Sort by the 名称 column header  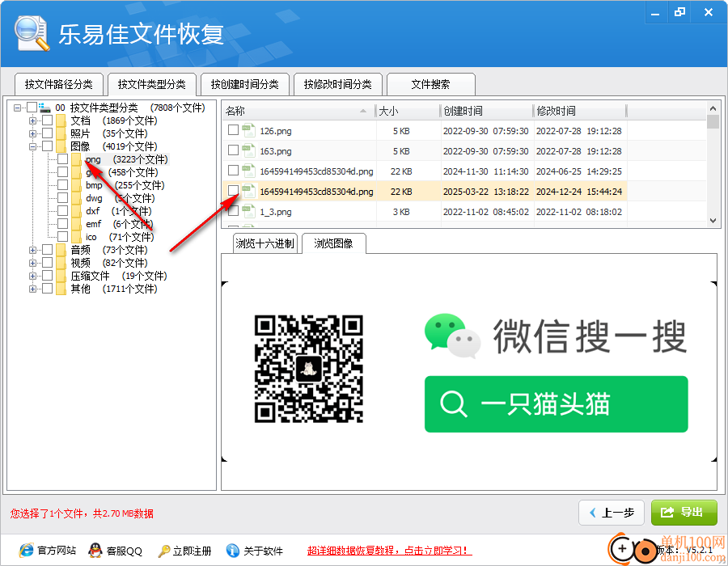pos(298,111)
